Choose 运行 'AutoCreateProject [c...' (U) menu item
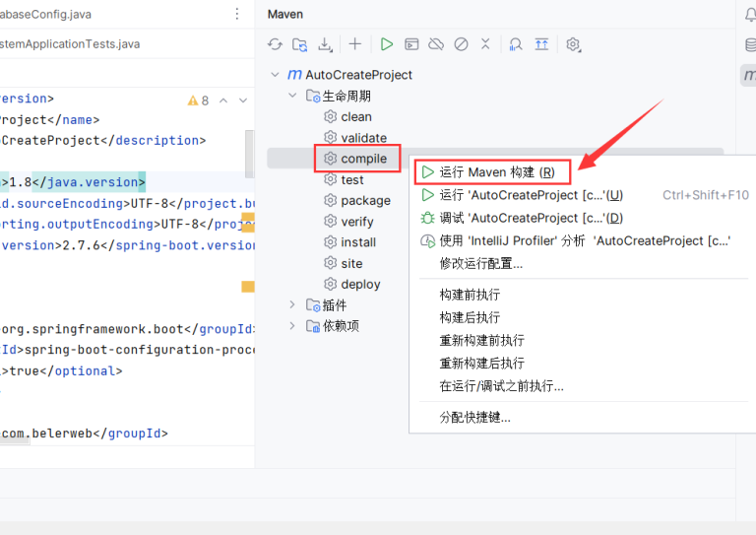This screenshot has width=756, height=535. click(x=584, y=195)
